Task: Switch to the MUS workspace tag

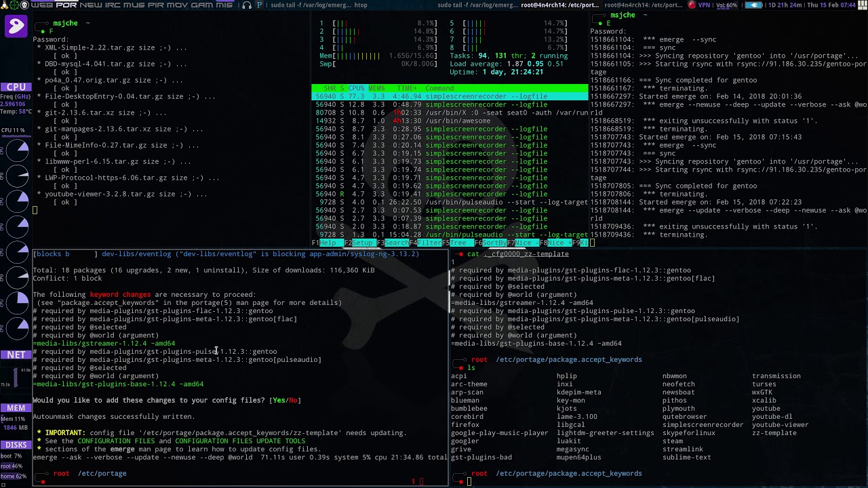Action: 134,5
